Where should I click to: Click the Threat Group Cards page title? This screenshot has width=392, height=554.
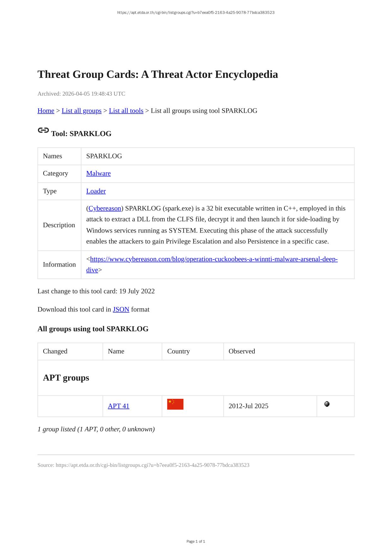(x=158, y=74)
